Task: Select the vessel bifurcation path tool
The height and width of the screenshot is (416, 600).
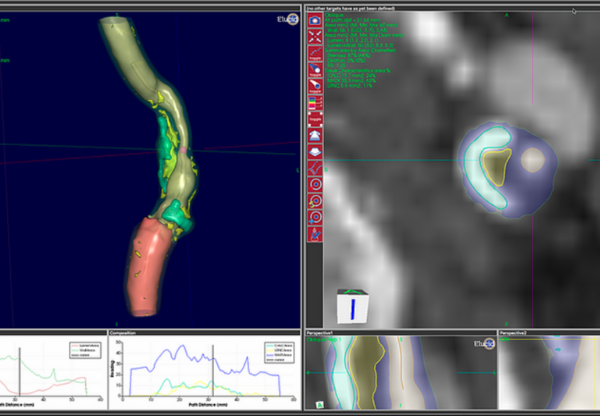Action: [315, 168]
